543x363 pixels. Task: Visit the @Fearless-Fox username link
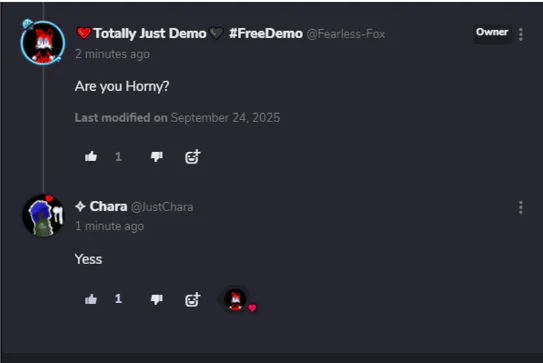point(346,34)
